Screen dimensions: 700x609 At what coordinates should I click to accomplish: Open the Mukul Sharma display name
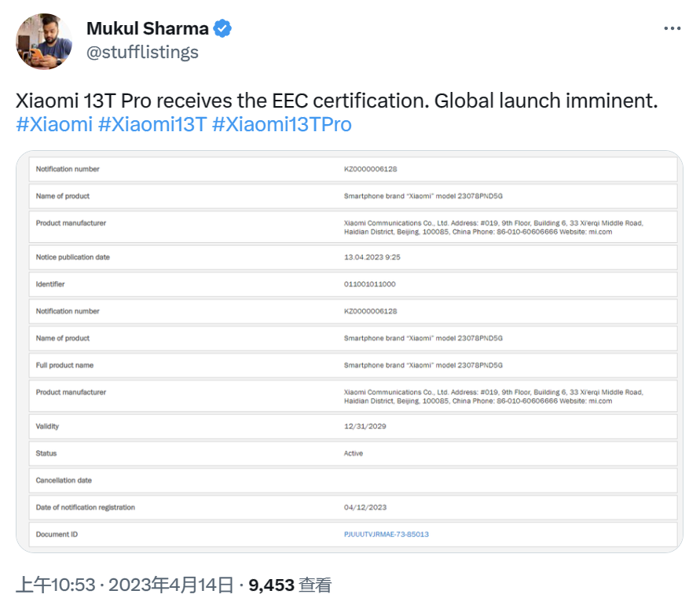point(148,28)
